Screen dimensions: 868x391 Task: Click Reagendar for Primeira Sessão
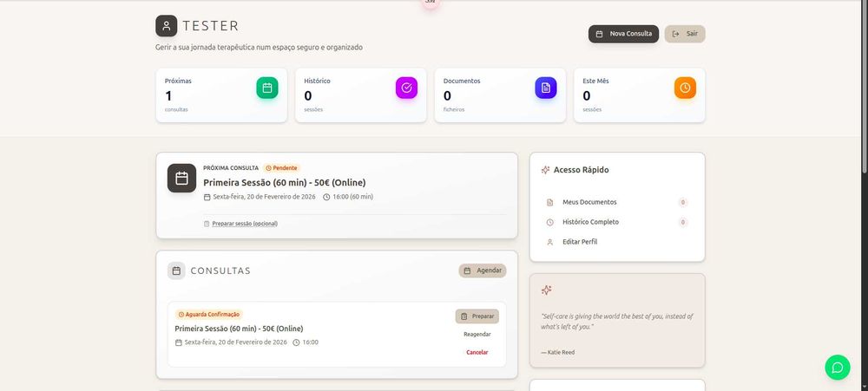[477, 334]
